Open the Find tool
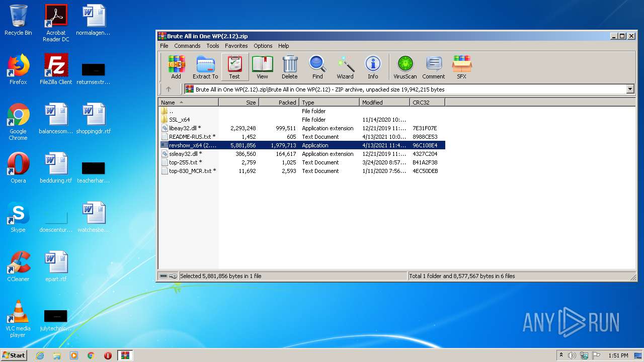The image size is (644, 362). pos(317,67)
